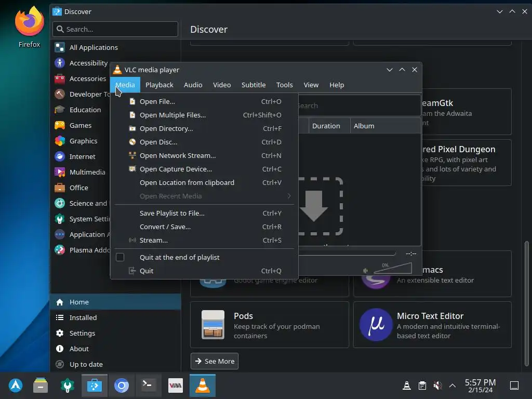Open the Audio menu in VLC
Screen dimensions: 532x399
pyautogui.click(x=193, y=85)
